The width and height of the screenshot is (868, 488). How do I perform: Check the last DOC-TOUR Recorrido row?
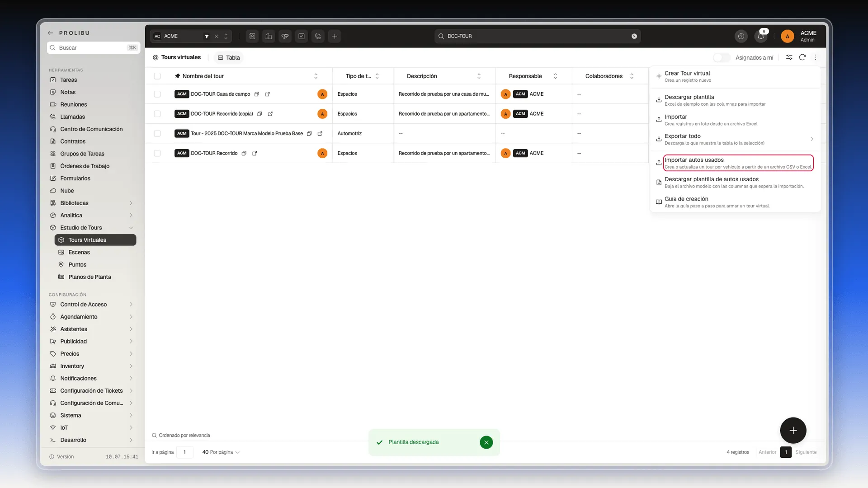157,153
